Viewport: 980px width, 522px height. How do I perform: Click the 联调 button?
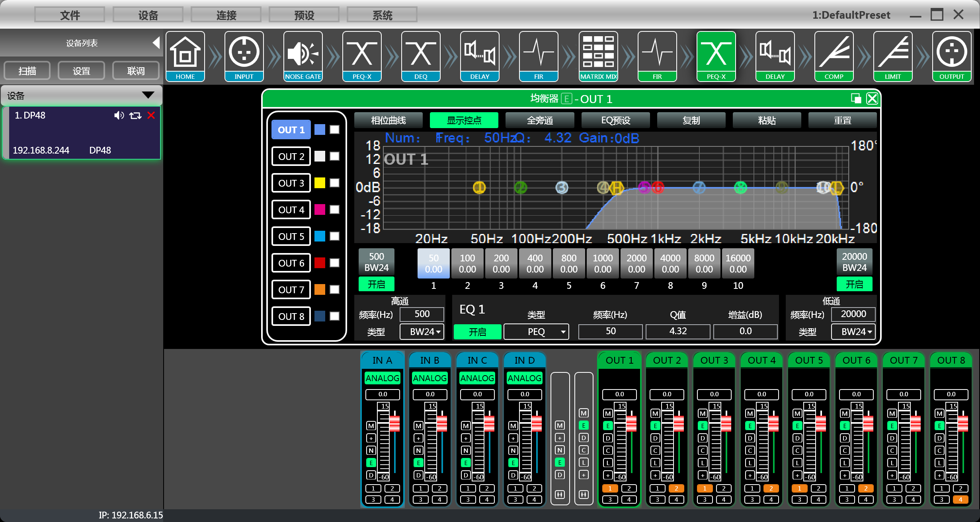[136, 71]
